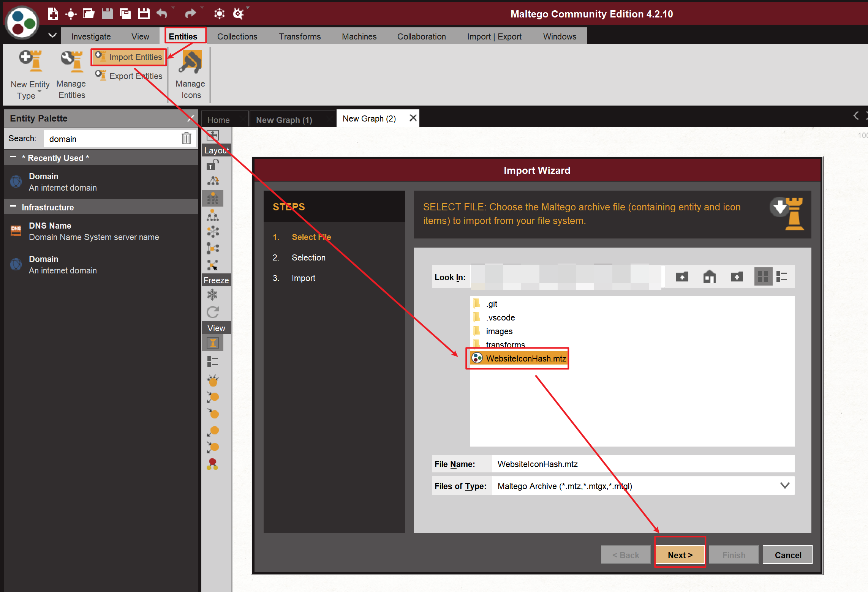Toggle the main entity view rook icon
868x592 pixels.
[x=213, y=343]
